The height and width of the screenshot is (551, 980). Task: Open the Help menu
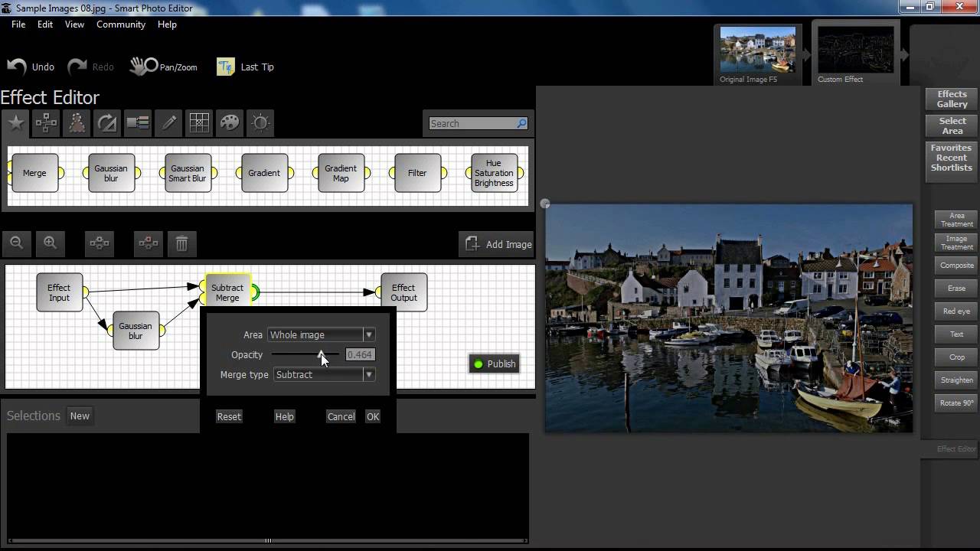(167, 24)
